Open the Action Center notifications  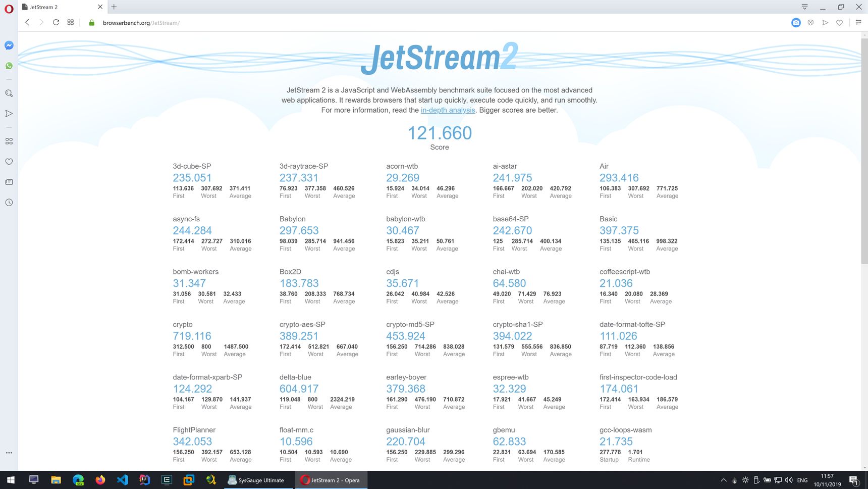pyautogui.click(x=854, y=480)
